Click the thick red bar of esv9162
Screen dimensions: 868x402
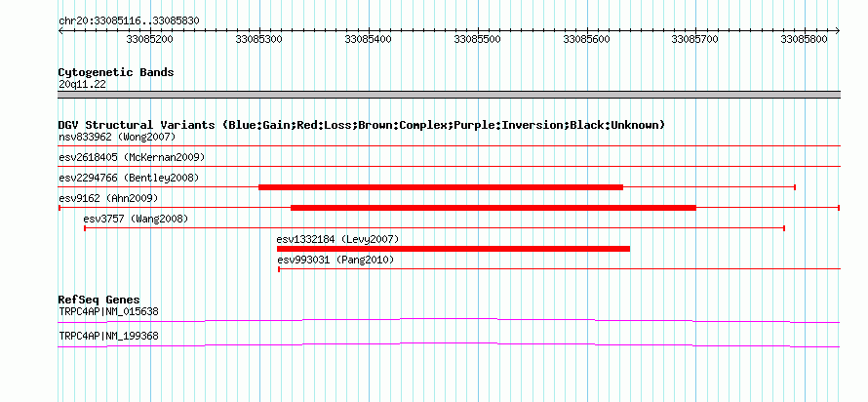pos(493,208)
